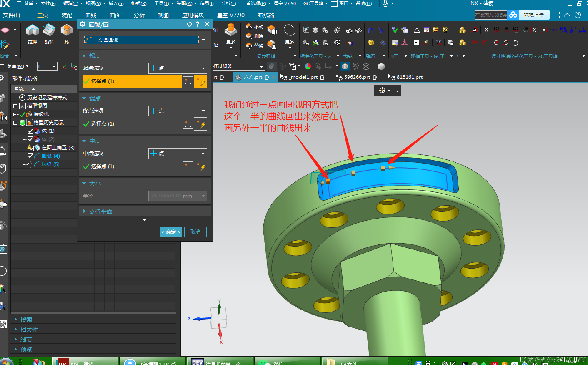
Task: Open the 三点画圆弧 type dropdown
Action: point(145,40)
